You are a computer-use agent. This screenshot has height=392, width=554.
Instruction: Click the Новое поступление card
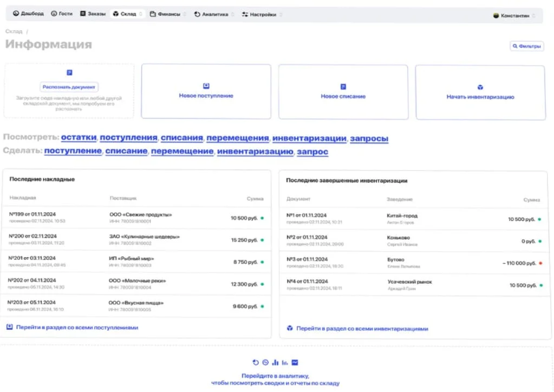206,91
